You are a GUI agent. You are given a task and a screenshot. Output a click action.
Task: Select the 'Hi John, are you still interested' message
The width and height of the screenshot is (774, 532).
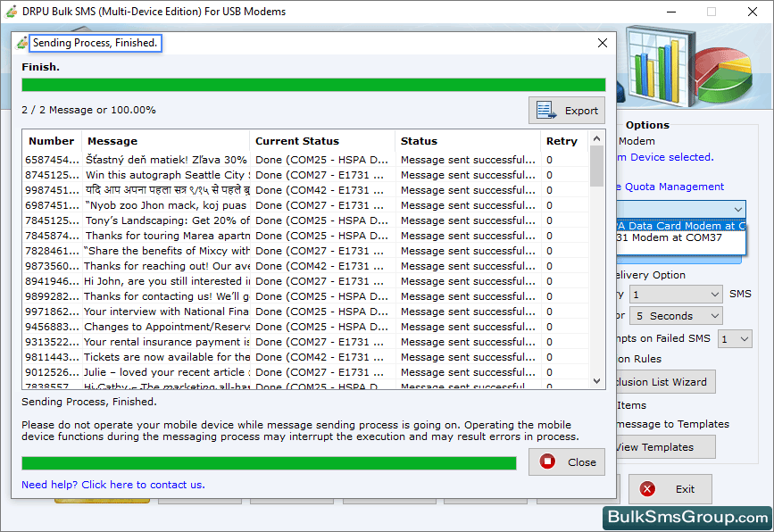tap(167, 281)
